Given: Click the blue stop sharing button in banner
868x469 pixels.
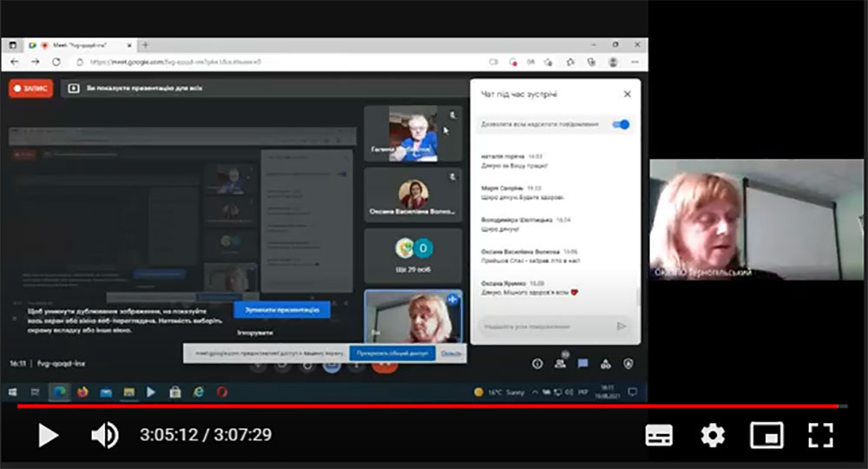Looking at the screenshot, I should pos(392,353).
